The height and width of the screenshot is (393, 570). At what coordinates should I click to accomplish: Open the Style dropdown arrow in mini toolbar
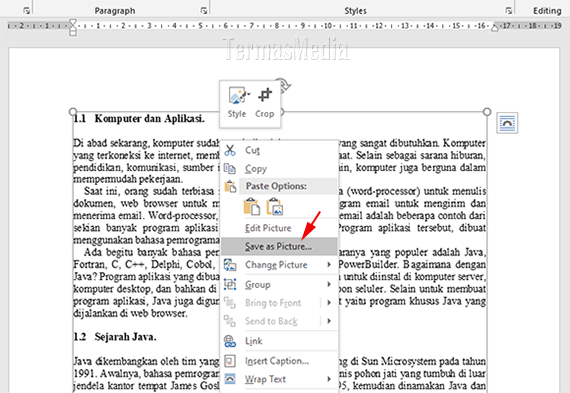pyautogui.click(x=249, y=94)
